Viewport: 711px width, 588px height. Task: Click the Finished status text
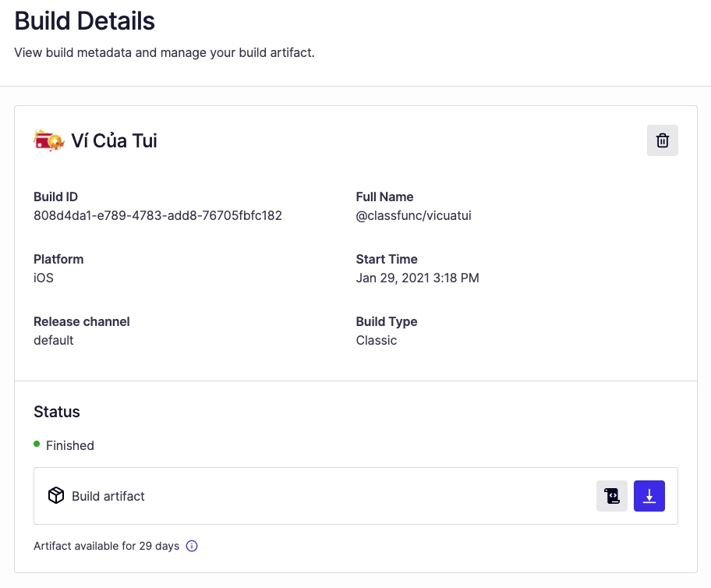pos(70,445)
